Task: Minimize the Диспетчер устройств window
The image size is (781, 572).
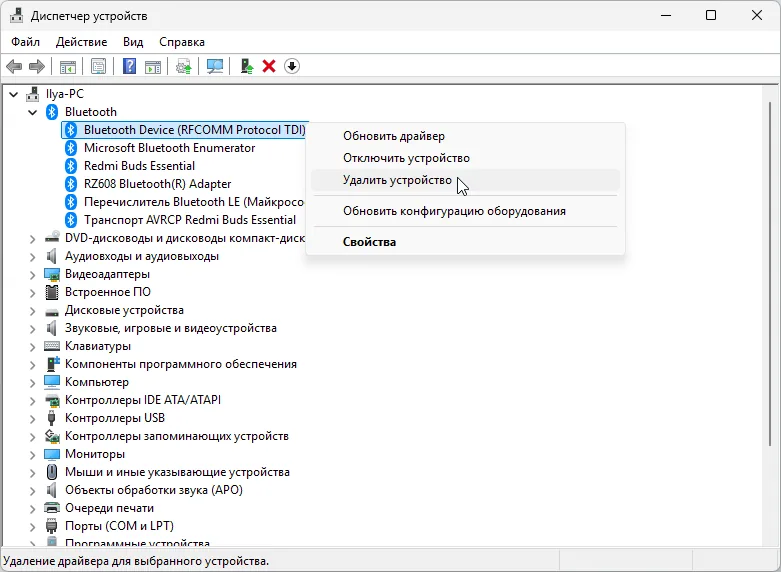Action: click(x=666, y=15)
